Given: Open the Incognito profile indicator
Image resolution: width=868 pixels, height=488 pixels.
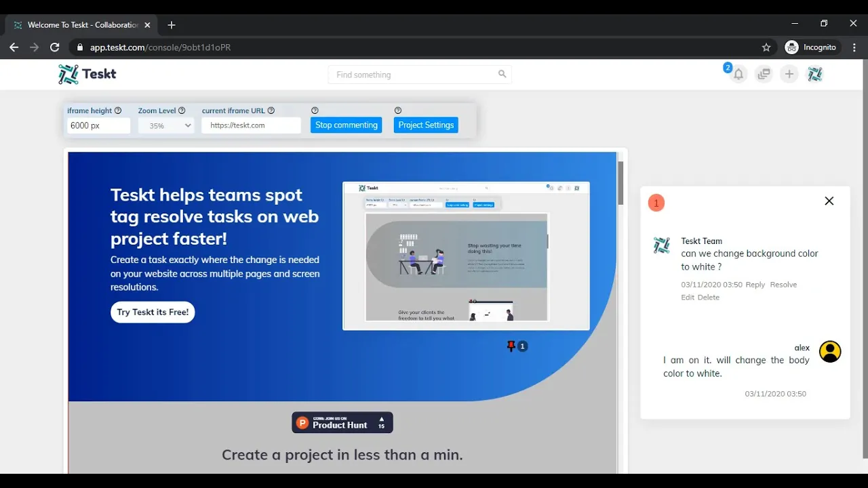Looking at the screenshot, I should (x=812, y=47).
